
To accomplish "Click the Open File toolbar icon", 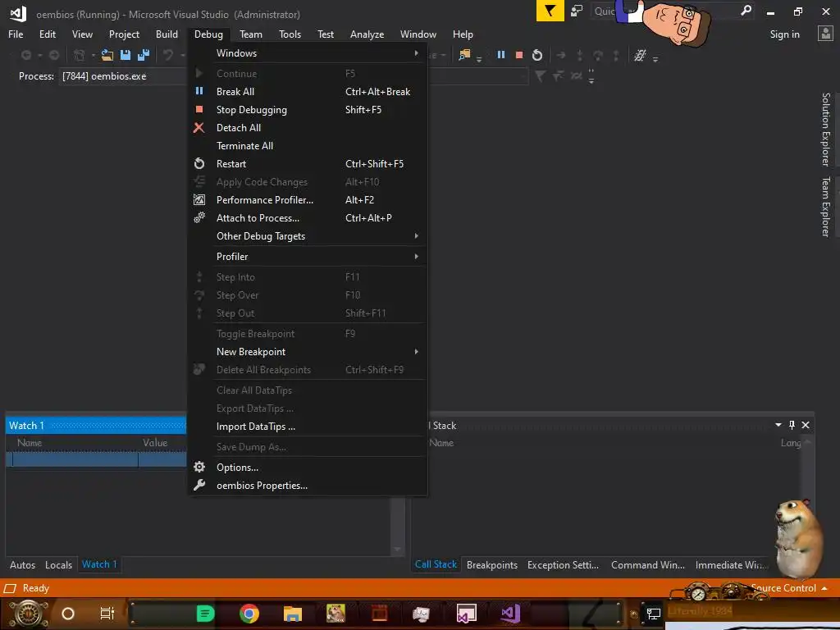I will (x=107, y=55).
